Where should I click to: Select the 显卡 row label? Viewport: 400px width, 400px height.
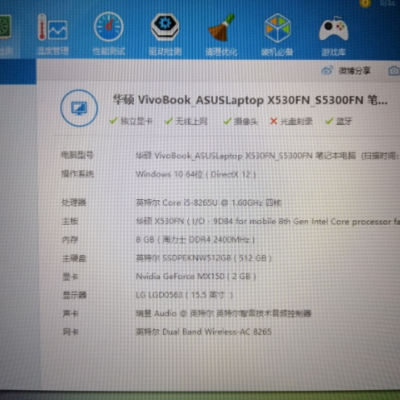click(x=70, y=276)
